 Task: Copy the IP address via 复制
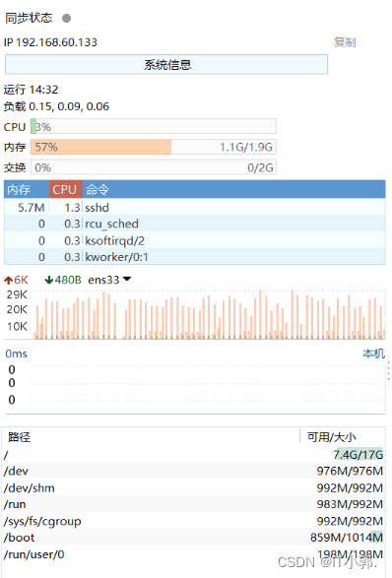pos(345,42)
